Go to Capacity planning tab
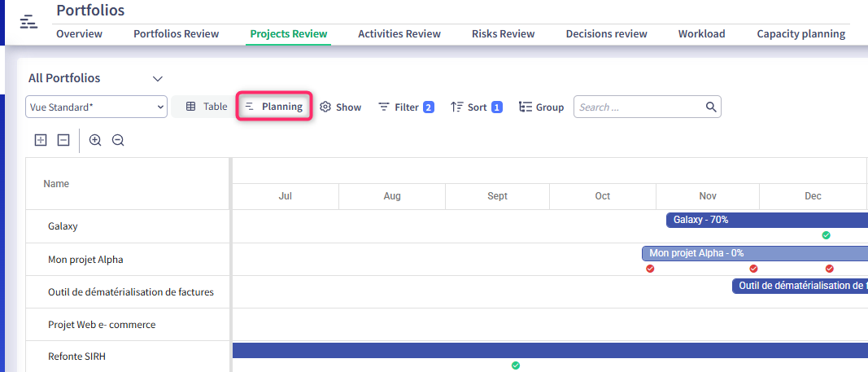868x372 pixels. point(800,34)
